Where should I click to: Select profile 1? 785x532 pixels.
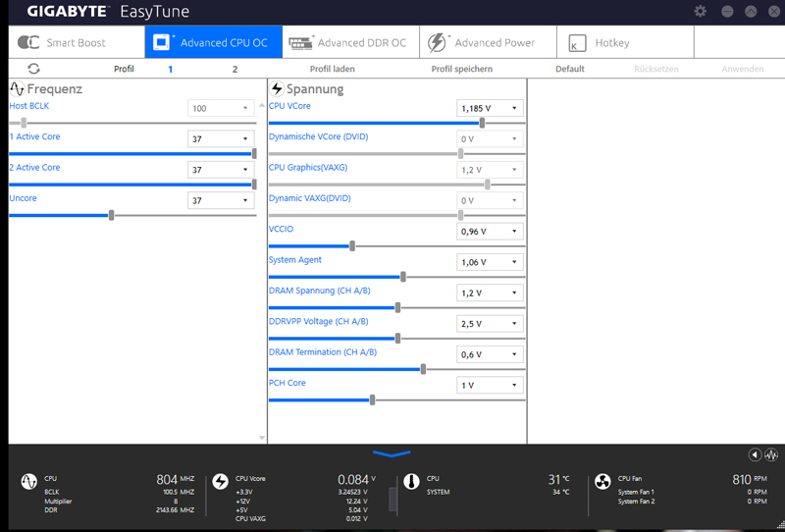coord(170,69)
